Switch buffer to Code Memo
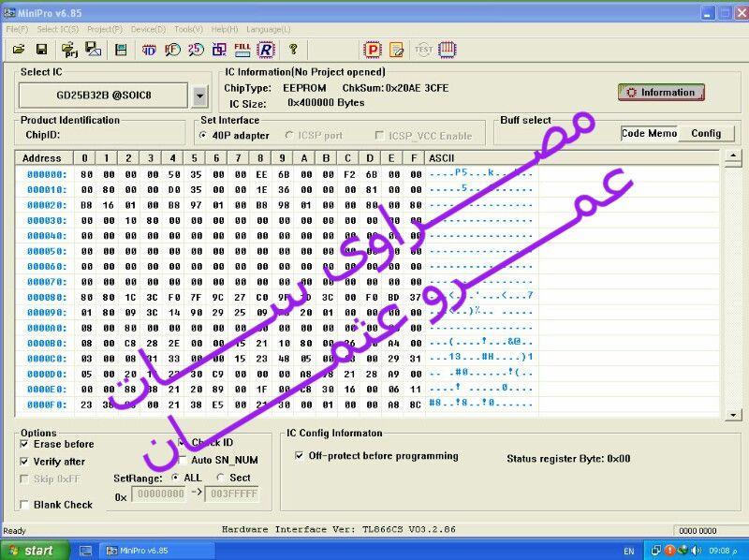Image resolution: width=749 pixels, height=560 pixels. (649, 133)
